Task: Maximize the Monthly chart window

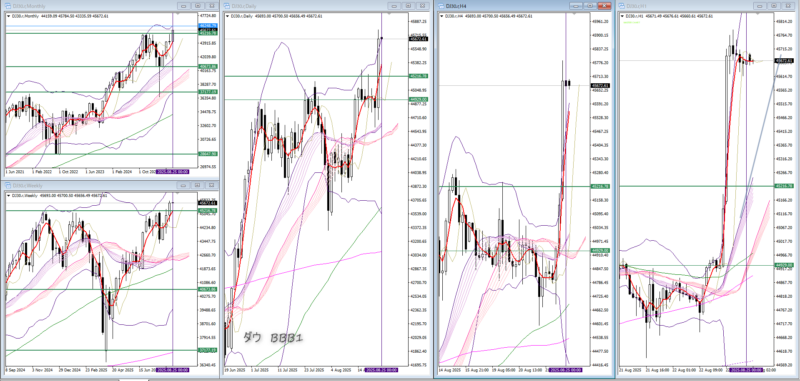Action: tap(197, 6)
